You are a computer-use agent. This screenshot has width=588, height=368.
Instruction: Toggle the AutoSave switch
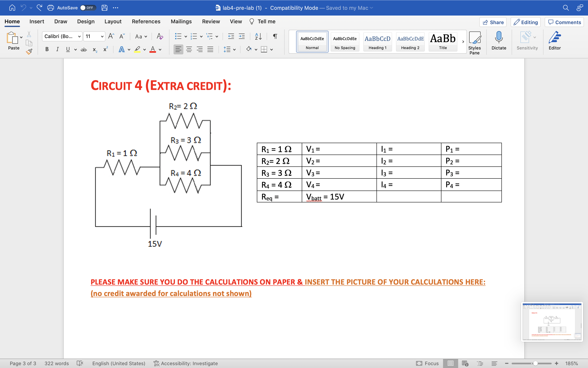(x=88, y=8)
